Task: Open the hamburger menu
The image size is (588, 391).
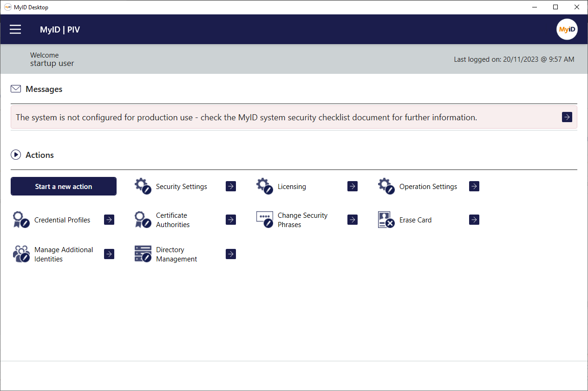Action: 15,30
